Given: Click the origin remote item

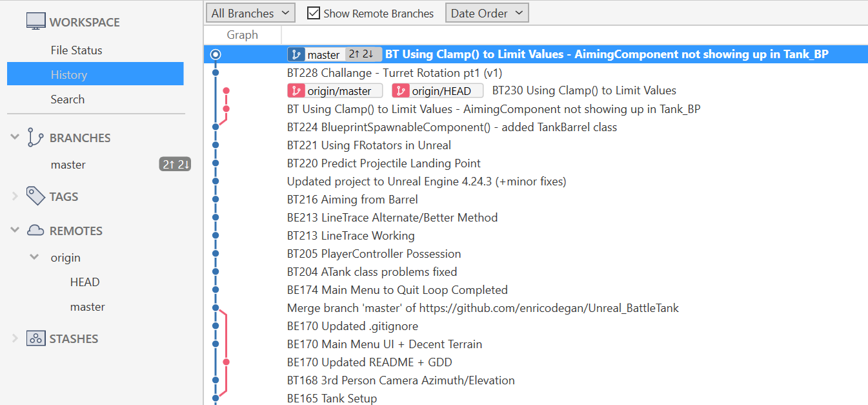Looking at the screenshot, I should (66, 258).
